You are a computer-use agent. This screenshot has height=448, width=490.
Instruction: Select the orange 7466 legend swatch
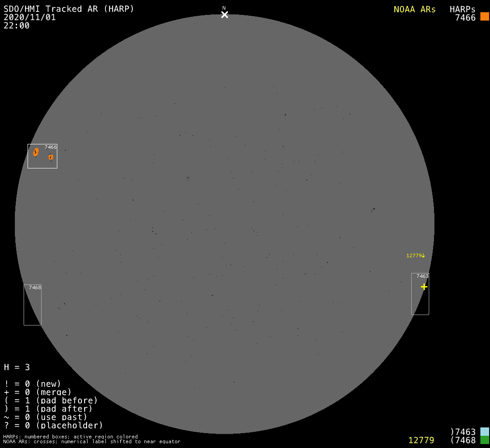pyautogui.click(x=484, y=17)
